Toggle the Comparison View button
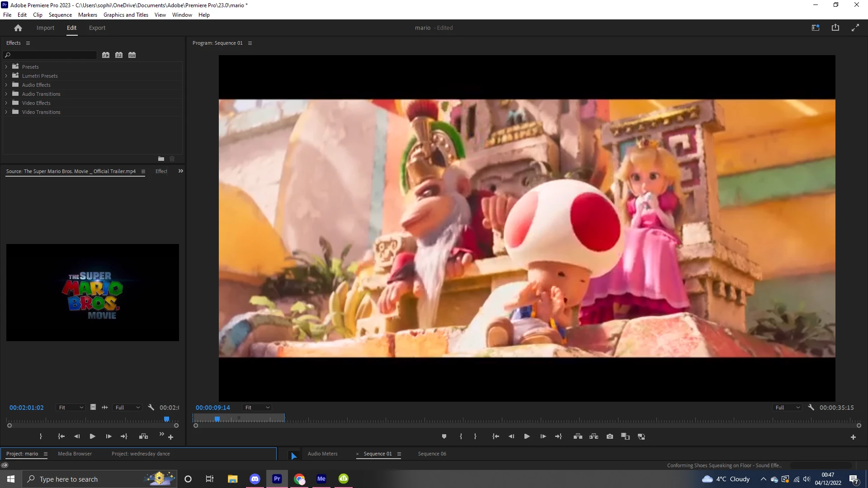 (x=626, y=436)
